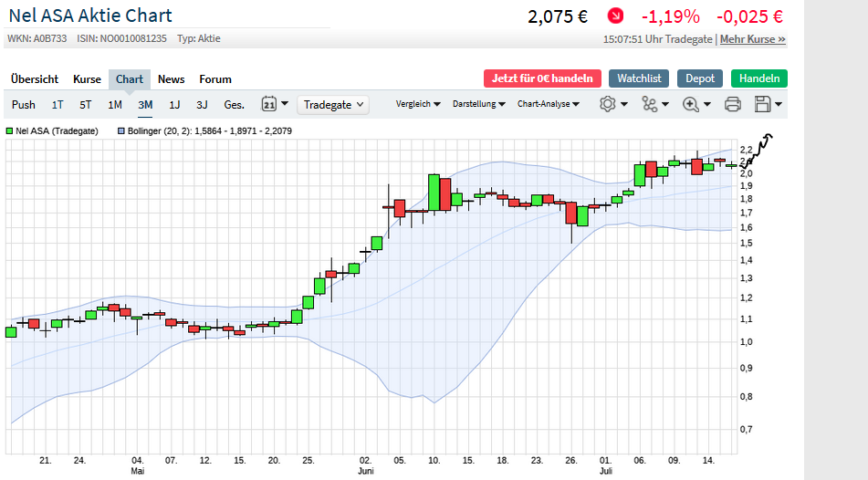Open the drawing tools icon menu
This screenshot has width=868, height=480.
655,104
